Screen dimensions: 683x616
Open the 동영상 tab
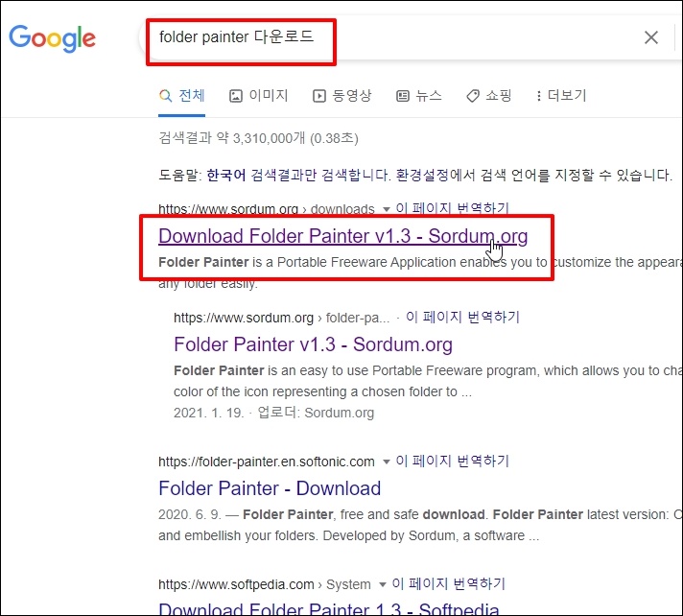click(x=342, y=95)
